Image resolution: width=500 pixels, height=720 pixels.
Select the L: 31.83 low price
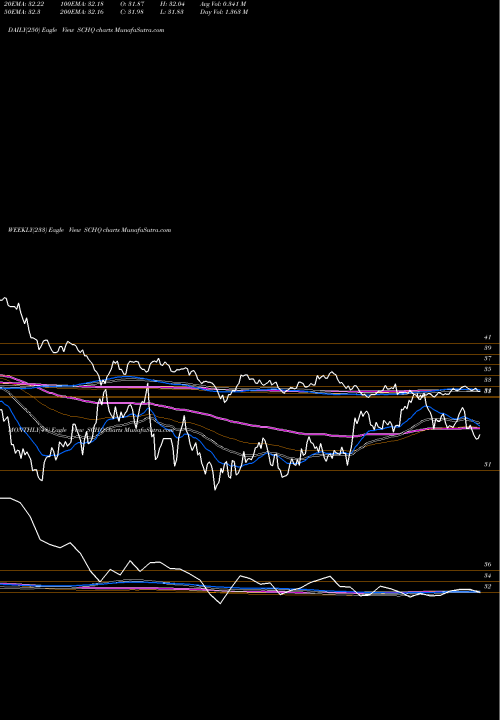point(172,12)
